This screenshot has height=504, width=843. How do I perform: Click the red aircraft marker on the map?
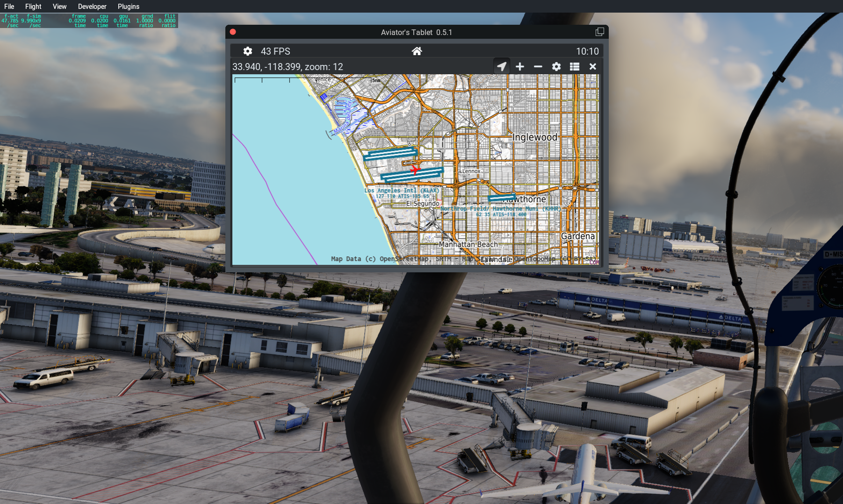point(415,169)
